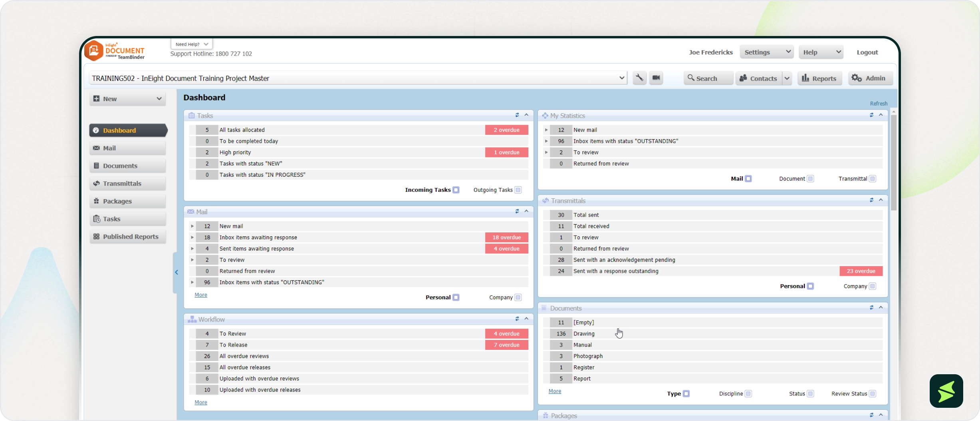Refresh the Workflow panel with its refresh icon
The width and height of the screenshot is (980, 421).
tap(517, 319)
